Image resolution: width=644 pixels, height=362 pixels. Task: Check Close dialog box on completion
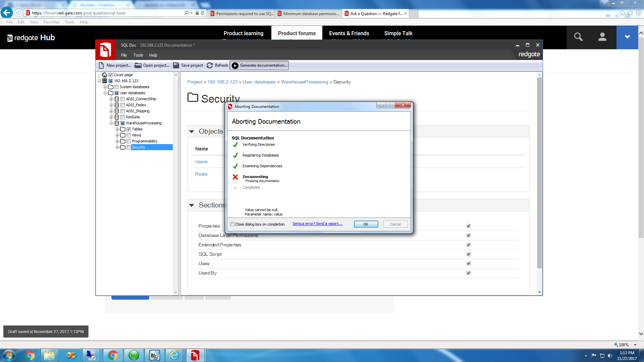pos(232,224)
